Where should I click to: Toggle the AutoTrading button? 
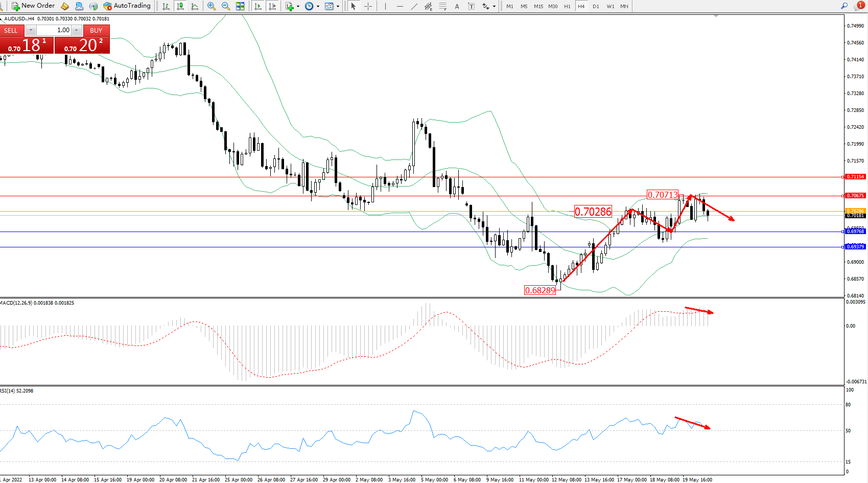127,6
